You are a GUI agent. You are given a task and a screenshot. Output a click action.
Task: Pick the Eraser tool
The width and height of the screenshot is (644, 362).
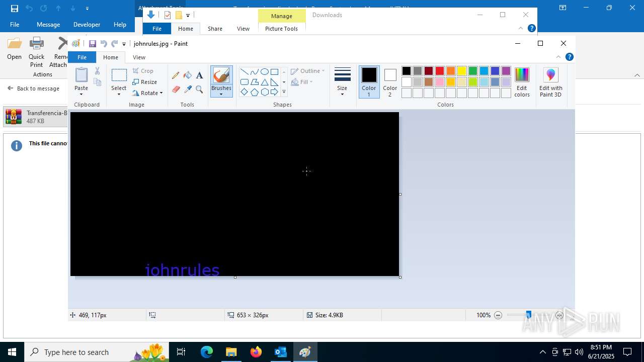(x=176, y=89)
